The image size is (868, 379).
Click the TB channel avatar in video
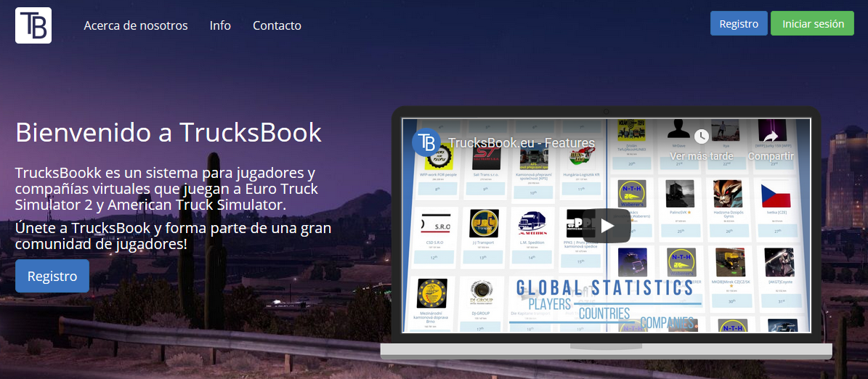point(426,143)
